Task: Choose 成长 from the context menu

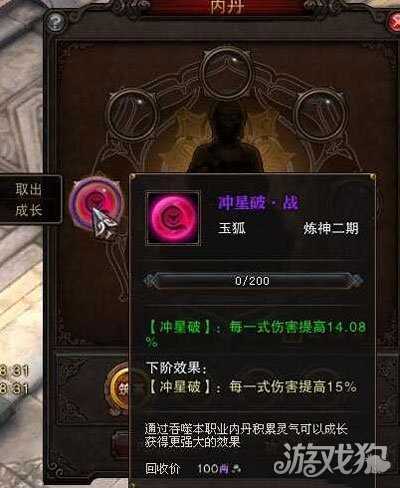Action: click(29, 210)
